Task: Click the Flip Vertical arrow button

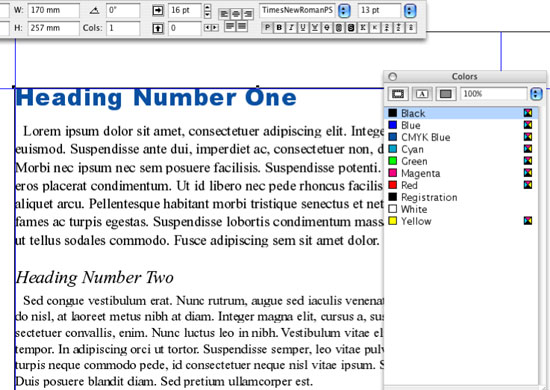Action: point(158,28)
